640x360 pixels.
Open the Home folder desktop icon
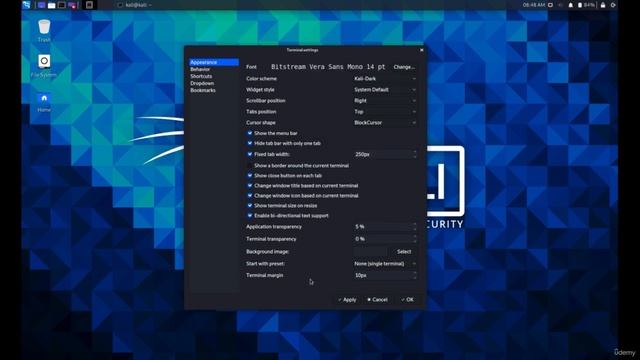point(44,102)
